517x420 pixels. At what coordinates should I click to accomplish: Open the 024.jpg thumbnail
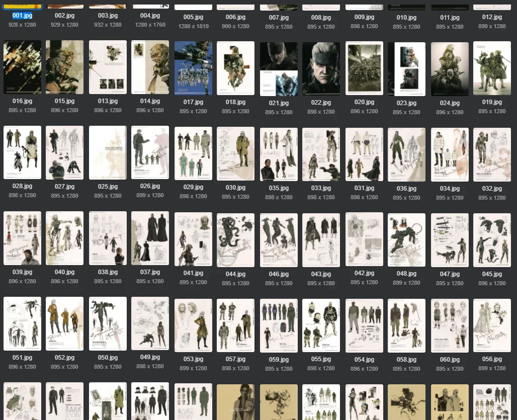[x=450, y=69]
